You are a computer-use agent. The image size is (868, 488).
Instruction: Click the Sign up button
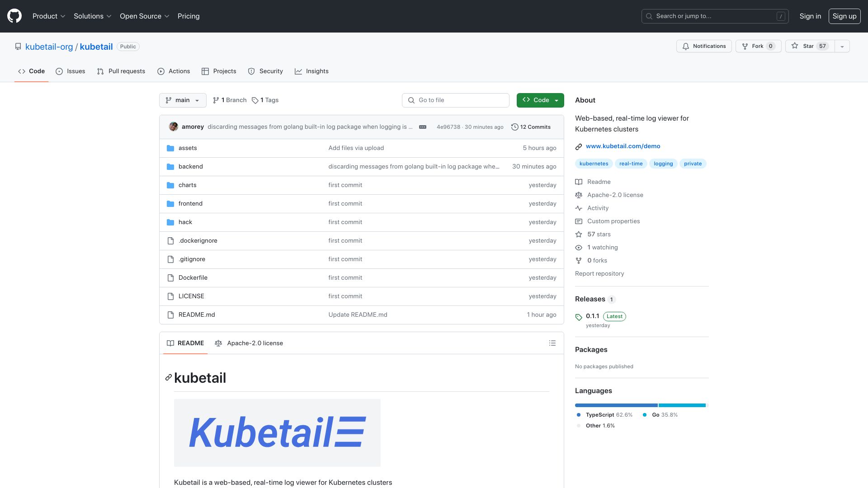[844, 16]
